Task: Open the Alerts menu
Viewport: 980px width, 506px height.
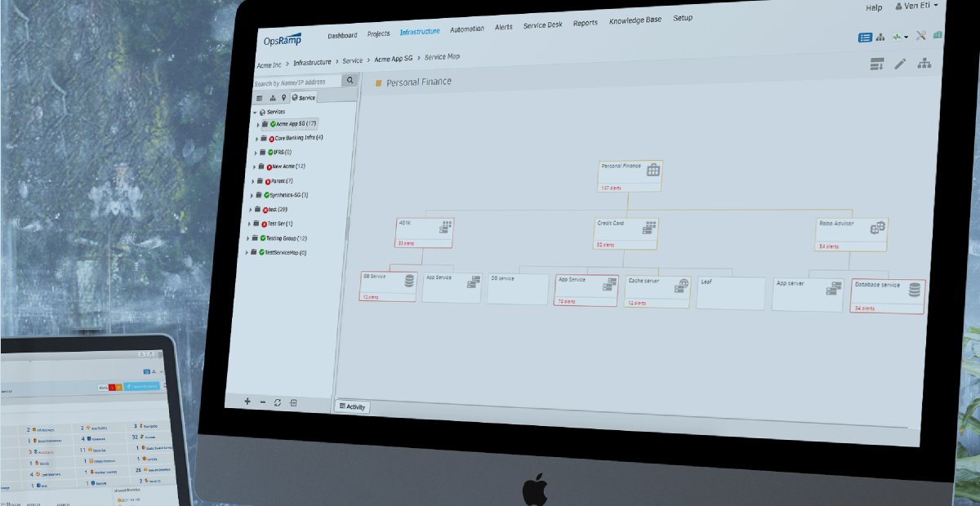Action: (x=504, y=27)
